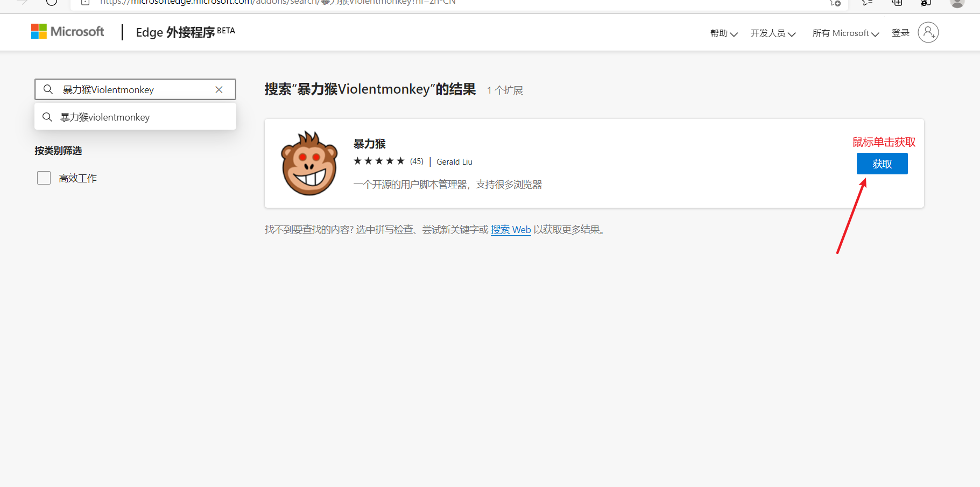This screenshot has height=487, width=980.
Task: Select the 暴力猴violentmonkey search suggestion
Action: [135, 117]
